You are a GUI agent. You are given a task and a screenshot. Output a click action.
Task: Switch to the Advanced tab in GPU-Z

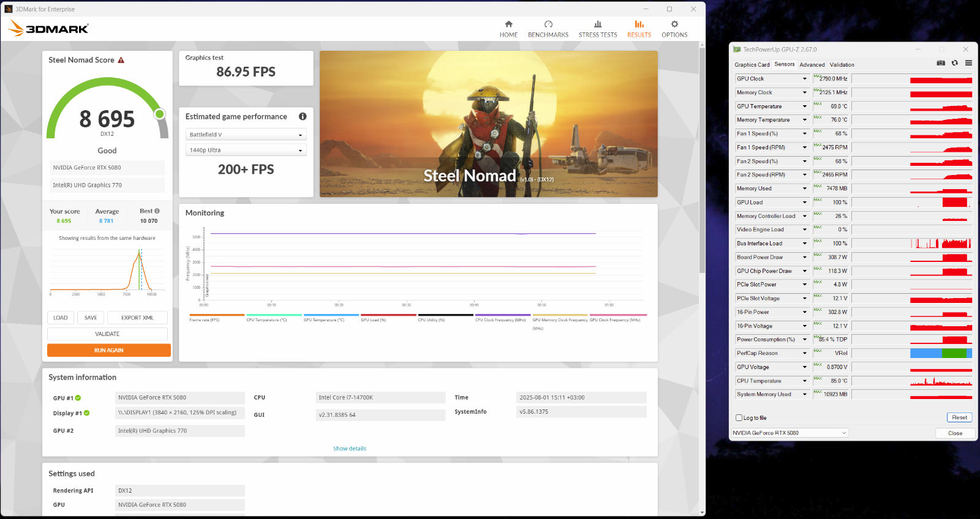(x=812, y=64)
